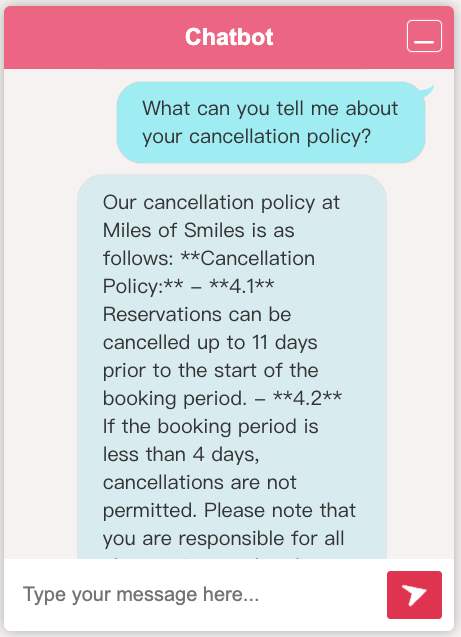This screenshot has height=637, width=461.
Task: Click the tail of the user chat bubble
Action: pyautogui.click(x=427, y=91)
